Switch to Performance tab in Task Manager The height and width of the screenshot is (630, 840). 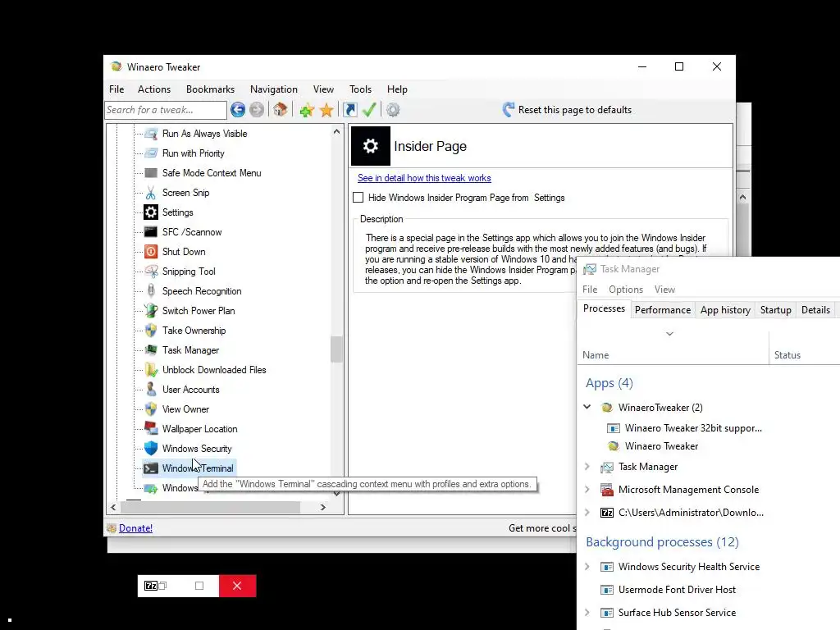663,310
